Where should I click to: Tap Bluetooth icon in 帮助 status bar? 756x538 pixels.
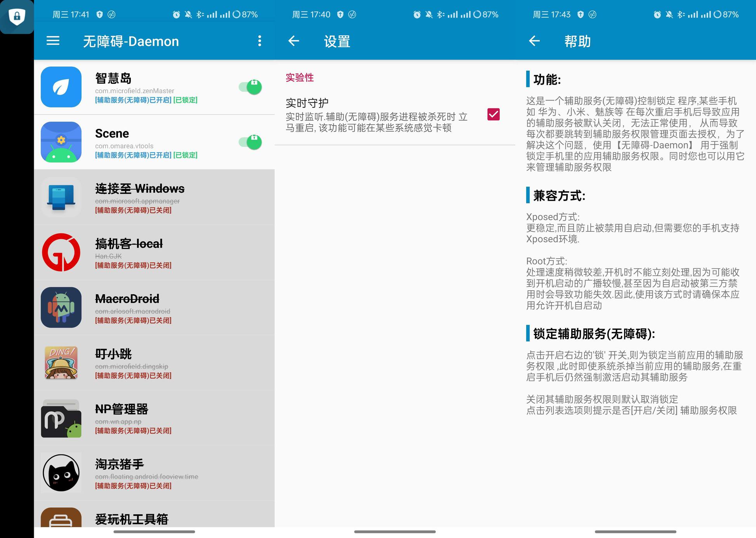[681, 15]
